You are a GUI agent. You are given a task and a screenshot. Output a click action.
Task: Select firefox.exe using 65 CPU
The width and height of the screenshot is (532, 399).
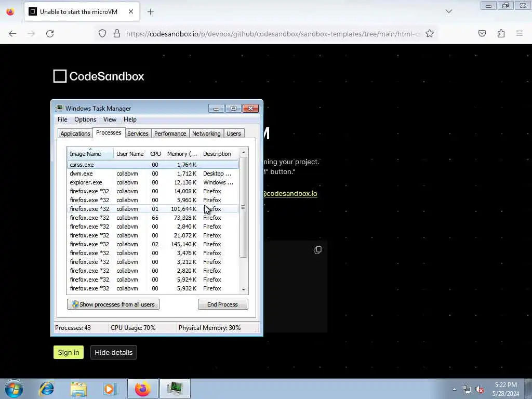point(153,218)
